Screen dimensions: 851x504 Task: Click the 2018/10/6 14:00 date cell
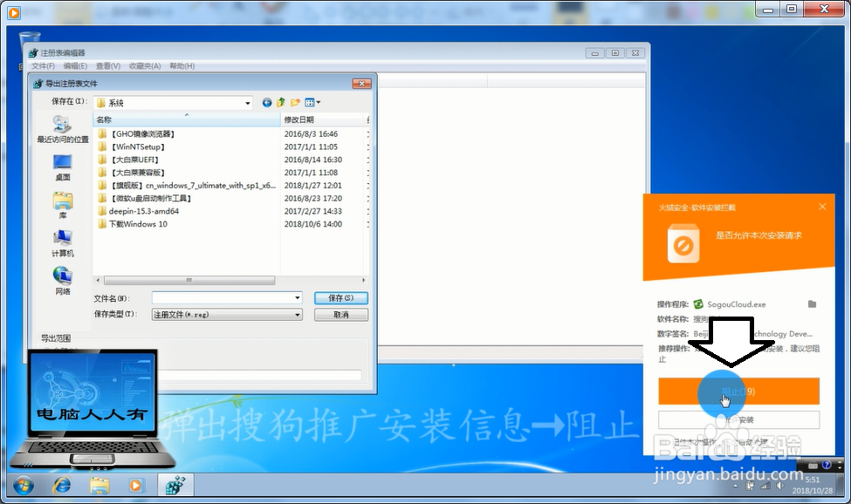pyautogui.click(x=313, y=224)
